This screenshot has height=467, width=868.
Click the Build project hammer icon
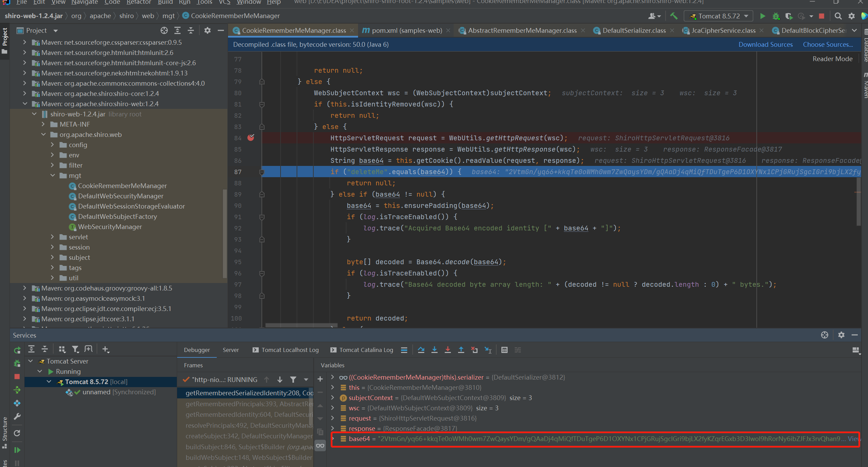pyautogui.click(x=674, y=16)
